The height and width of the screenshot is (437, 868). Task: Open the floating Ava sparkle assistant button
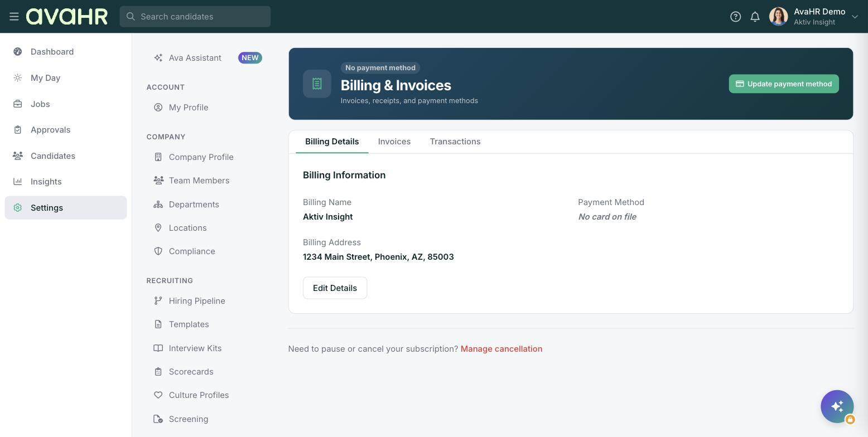[x=837, y=406]
